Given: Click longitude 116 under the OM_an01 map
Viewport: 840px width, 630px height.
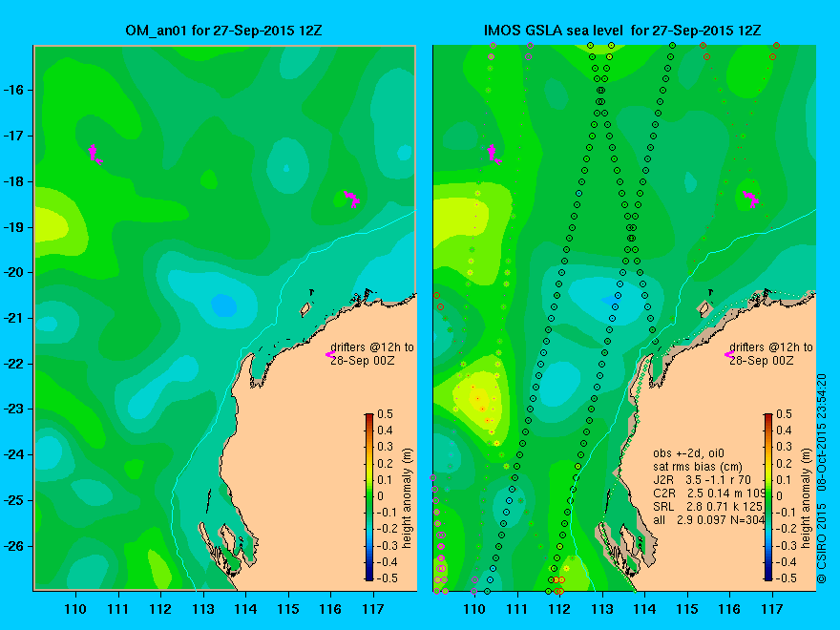Looking at the screenshot, I should (330, 609).
